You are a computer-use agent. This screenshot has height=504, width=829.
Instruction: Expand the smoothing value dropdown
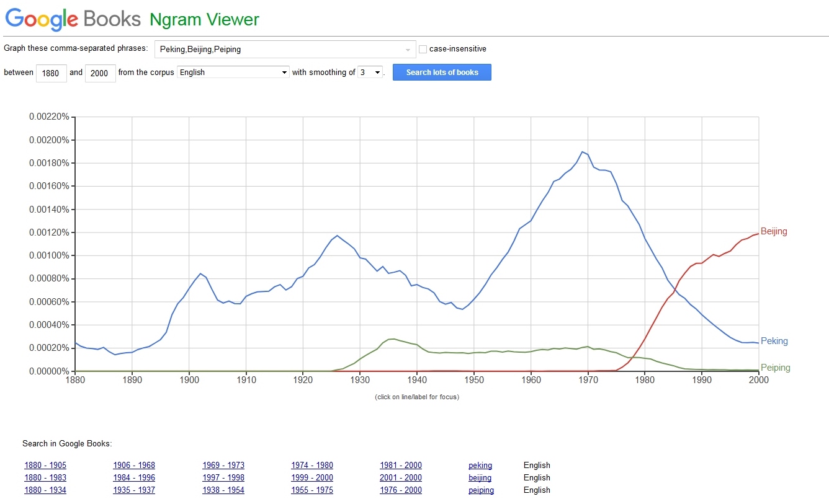(x=370, y=73)
